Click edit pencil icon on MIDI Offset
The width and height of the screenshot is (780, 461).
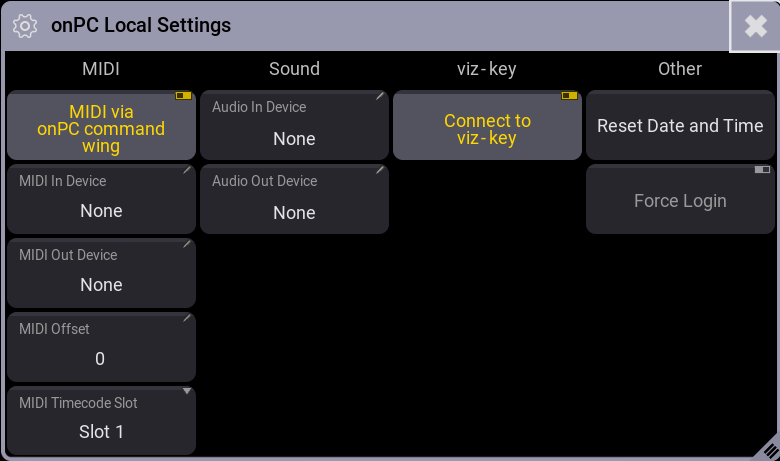point(187,318)
